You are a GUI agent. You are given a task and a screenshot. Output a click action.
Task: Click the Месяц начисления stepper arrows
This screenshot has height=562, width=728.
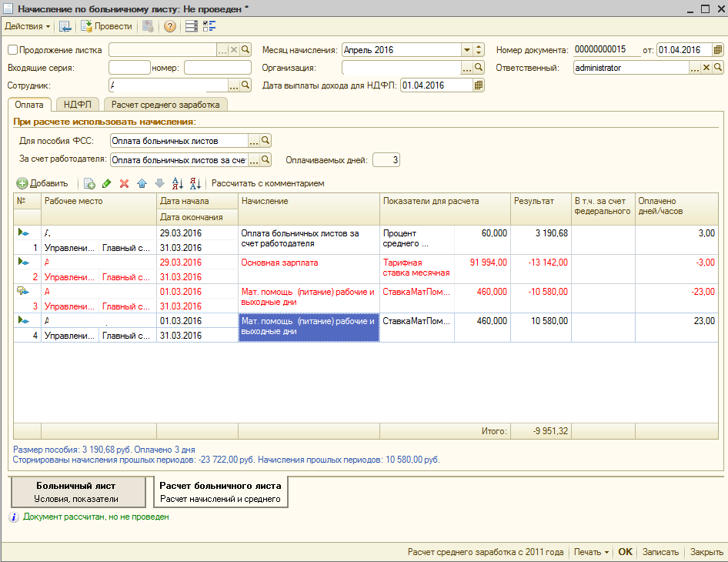tap(479, 50)
